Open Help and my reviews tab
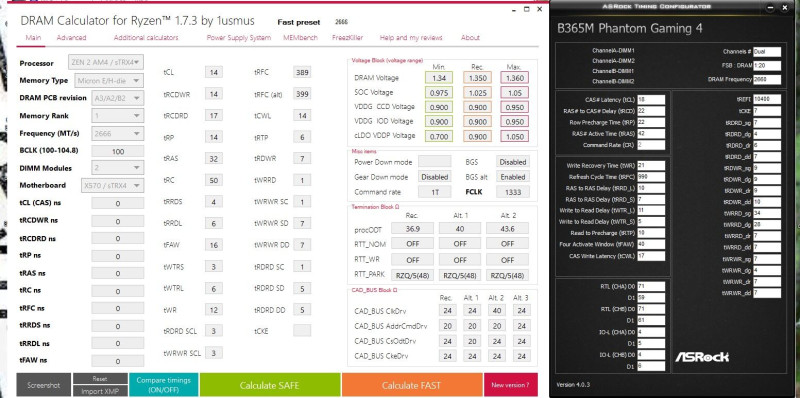800x398 pixels. click(411, 38)
